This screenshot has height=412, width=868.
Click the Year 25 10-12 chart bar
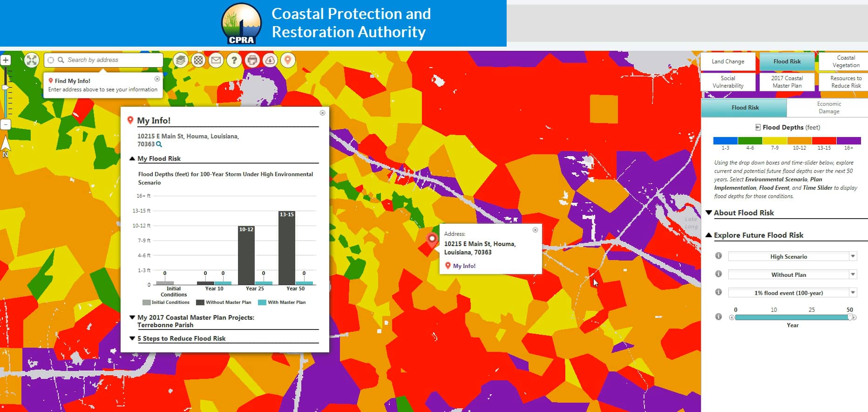(246, 255)
